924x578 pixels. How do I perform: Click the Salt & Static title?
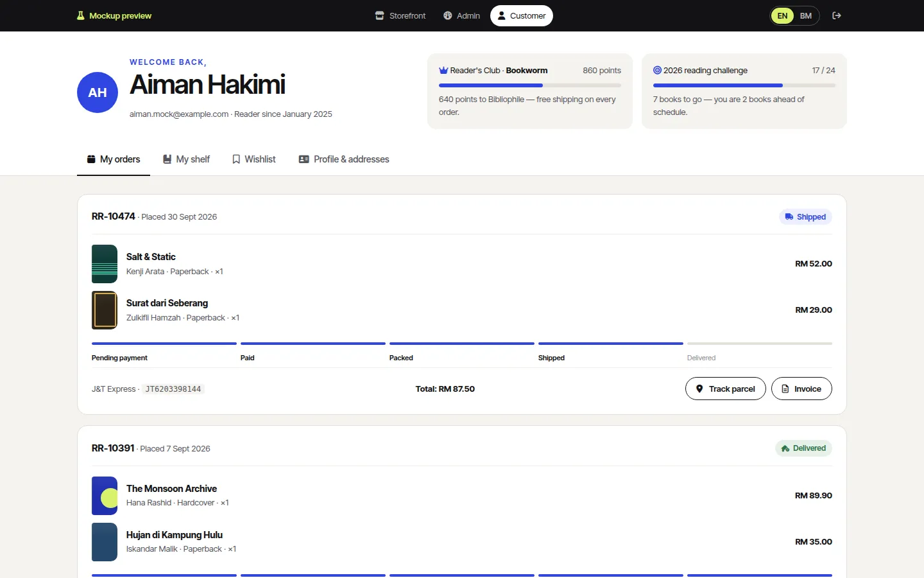[x=151, y=257]
